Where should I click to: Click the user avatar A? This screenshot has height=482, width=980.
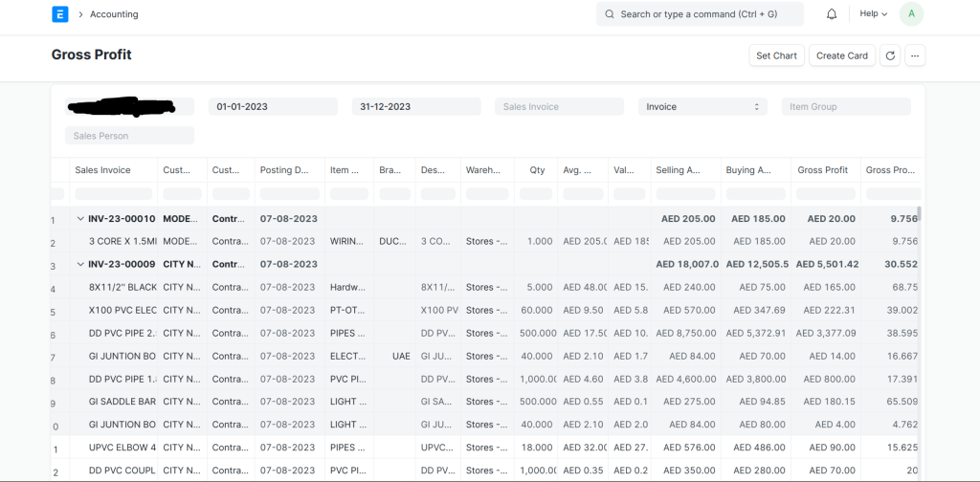click(911, 13)
